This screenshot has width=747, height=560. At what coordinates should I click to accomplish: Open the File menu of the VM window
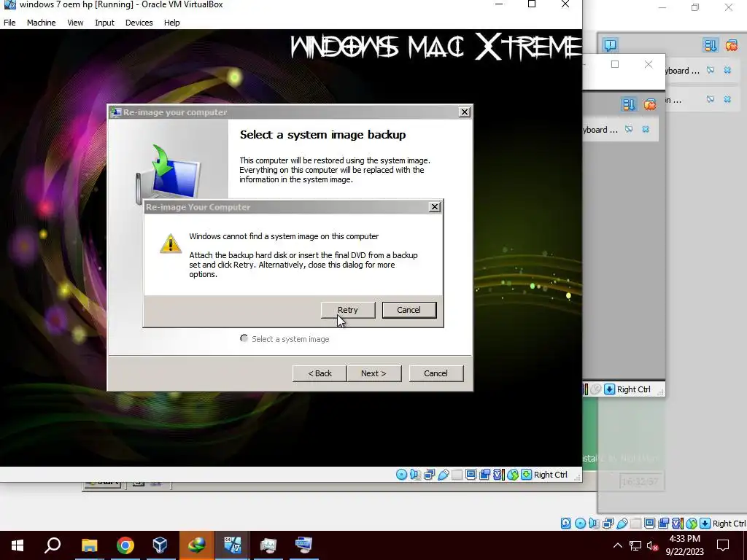click(x=9, y=23)
